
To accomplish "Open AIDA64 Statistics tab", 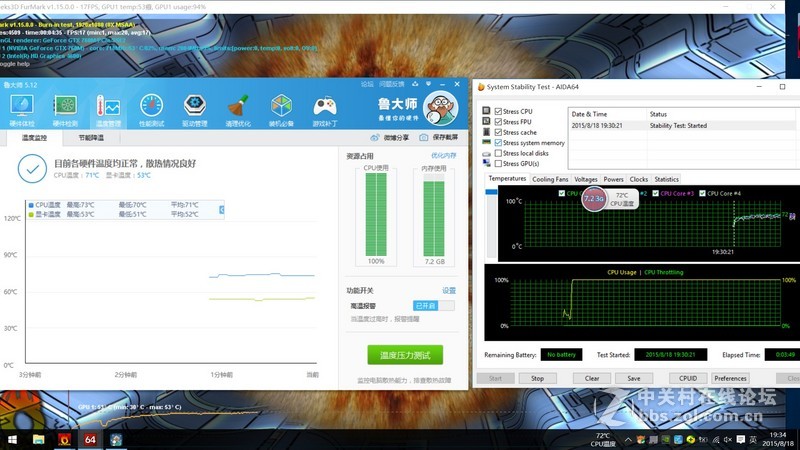I will click(666, 179).
